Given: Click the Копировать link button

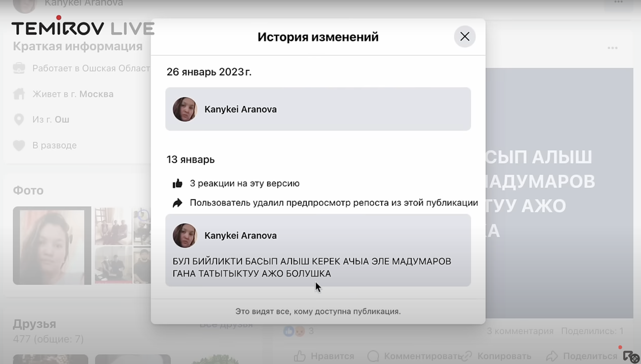Looking at the screenshot, I should pyautogui.click(x=496, y=356).
